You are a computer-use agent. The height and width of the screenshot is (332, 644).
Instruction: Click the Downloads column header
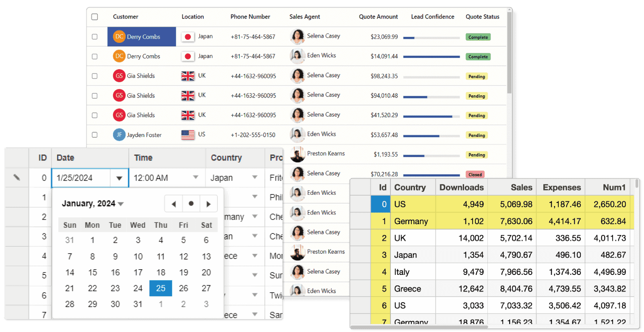coord(461,188)
